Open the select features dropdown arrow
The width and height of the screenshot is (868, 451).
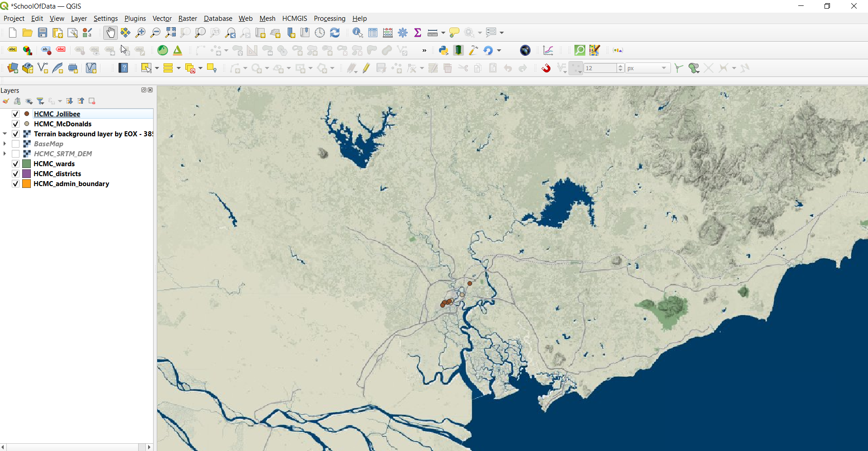pyautogui.click(x=157, y=68)
